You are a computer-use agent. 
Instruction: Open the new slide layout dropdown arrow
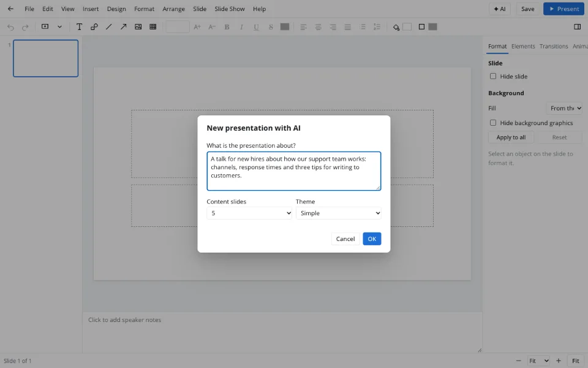(x=59, y=26)
